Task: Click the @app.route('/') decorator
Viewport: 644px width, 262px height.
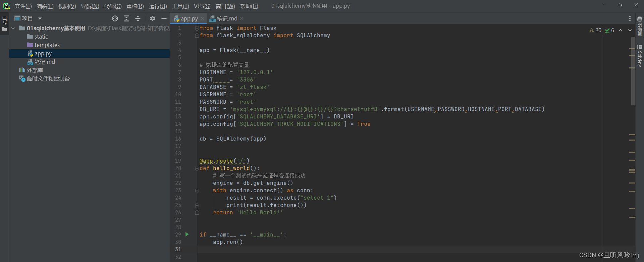Action: pyautogui.click(x=224, y=161)
